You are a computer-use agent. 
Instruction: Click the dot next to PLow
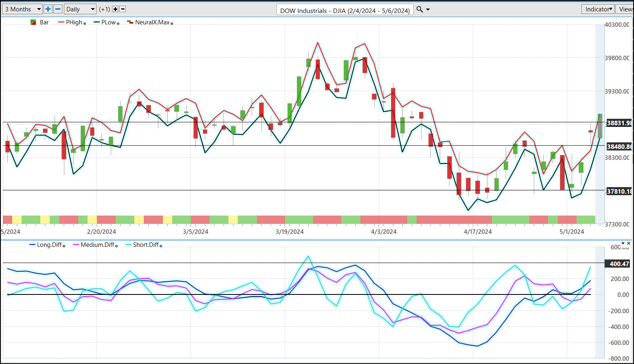118,24
